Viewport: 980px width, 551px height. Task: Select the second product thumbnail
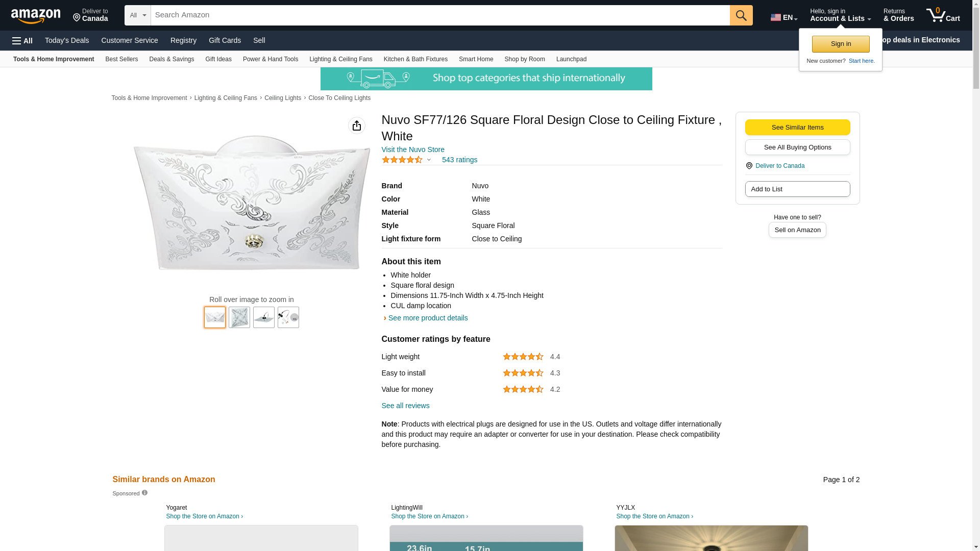pos(239,317)
